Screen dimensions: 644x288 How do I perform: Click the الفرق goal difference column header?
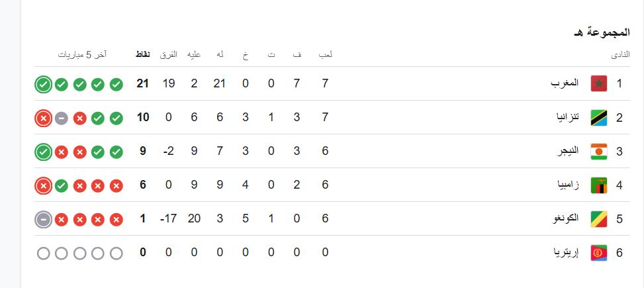pos(168,54)
